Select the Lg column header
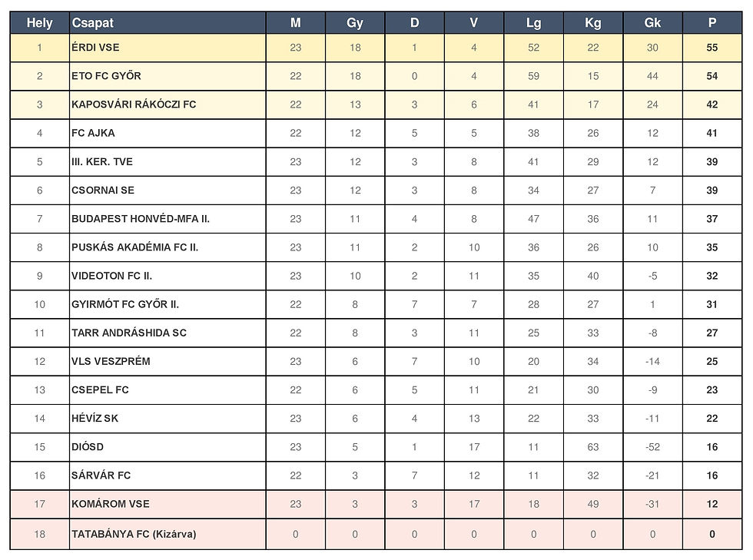This screenshot has height=560, width=753. point(533,23)
